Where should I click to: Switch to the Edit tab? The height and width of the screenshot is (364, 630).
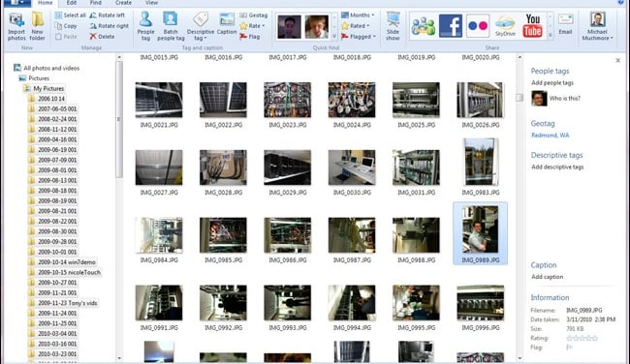(x=72, y=3)
